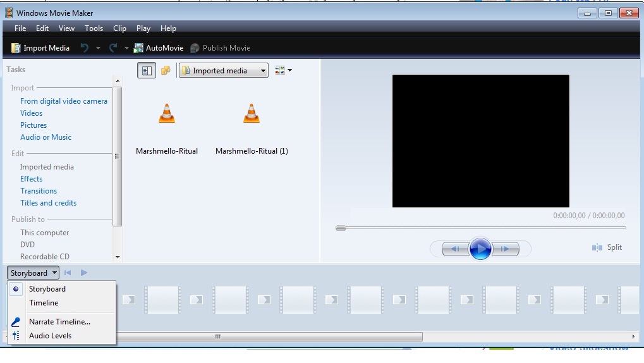
Task: Open Transitions under the Edit tasks
Action: (39, 191)
